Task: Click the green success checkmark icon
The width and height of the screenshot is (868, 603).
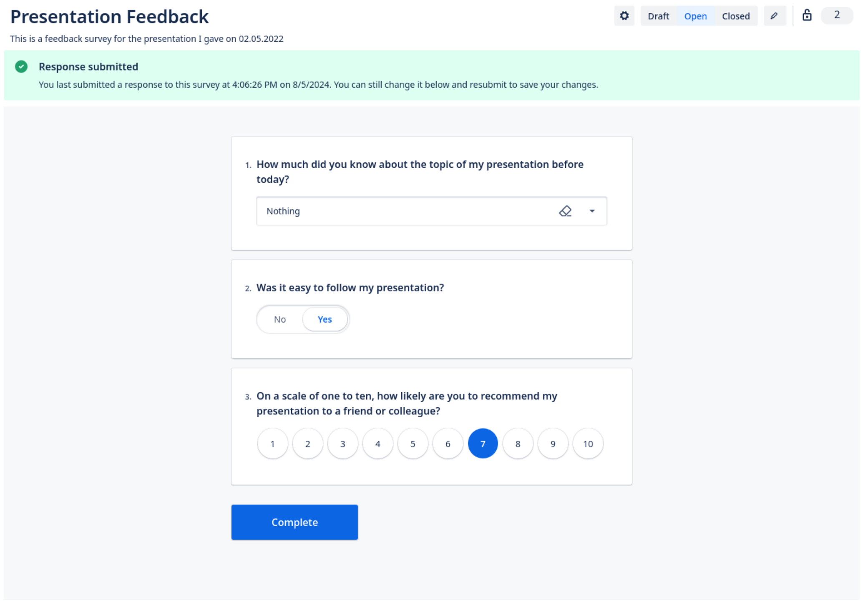Action: (x=21, y=67)
